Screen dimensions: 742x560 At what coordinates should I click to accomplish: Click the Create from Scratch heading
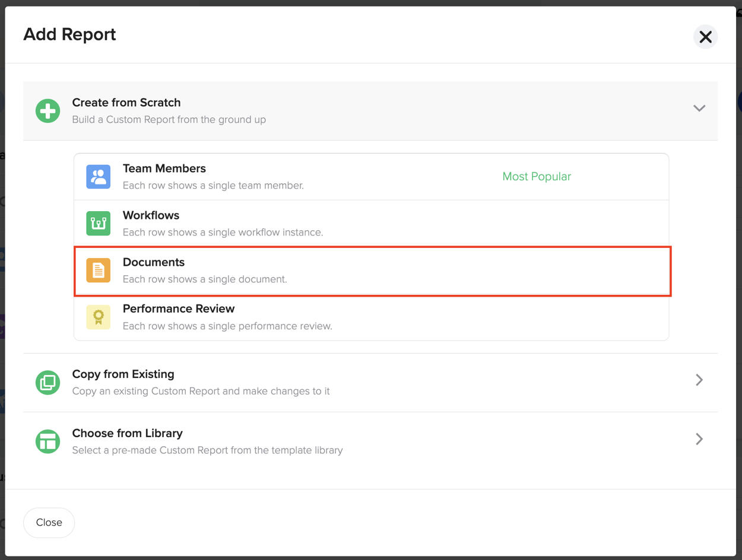[126, 103]
